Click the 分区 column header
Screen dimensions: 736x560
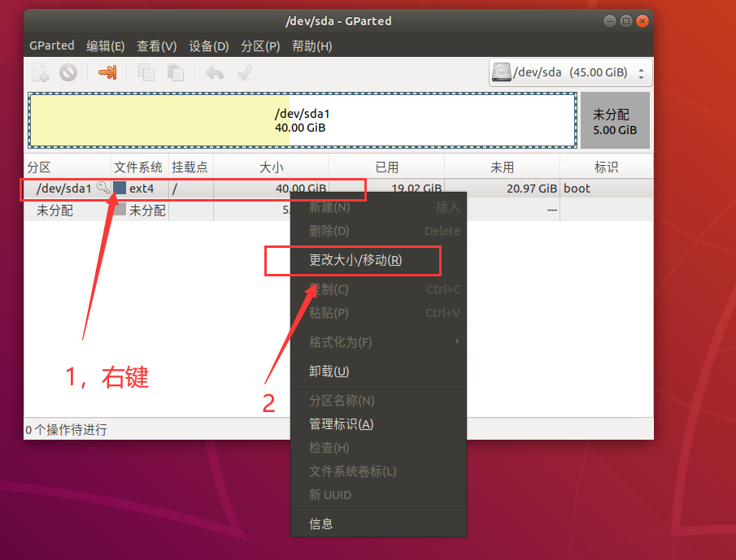(x=68, y=167)
